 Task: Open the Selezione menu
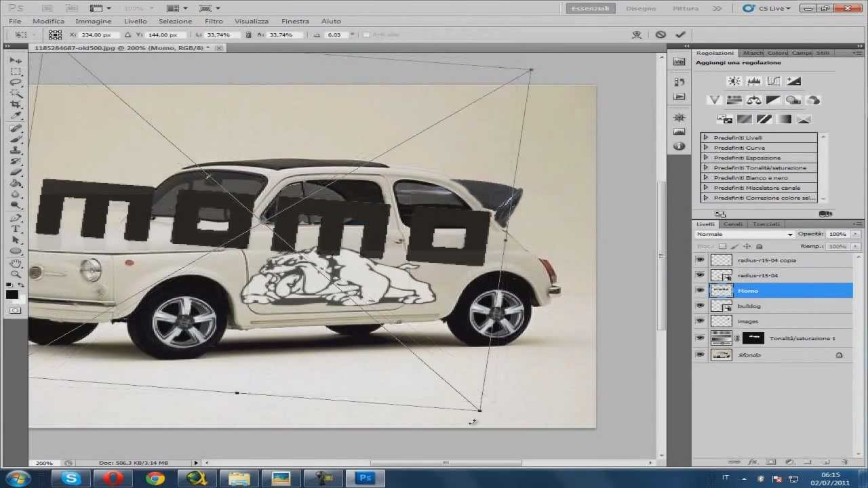(x=175, y=21)
